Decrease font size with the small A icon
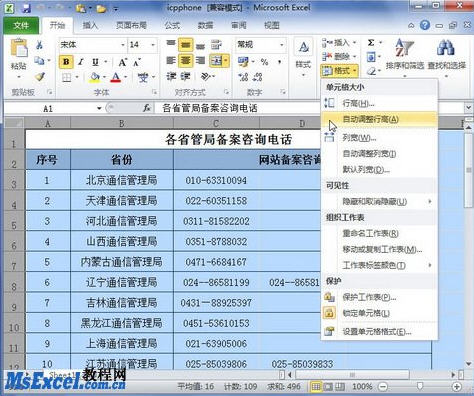The height and width of the screenshot is (396, 474). point(137,62)
